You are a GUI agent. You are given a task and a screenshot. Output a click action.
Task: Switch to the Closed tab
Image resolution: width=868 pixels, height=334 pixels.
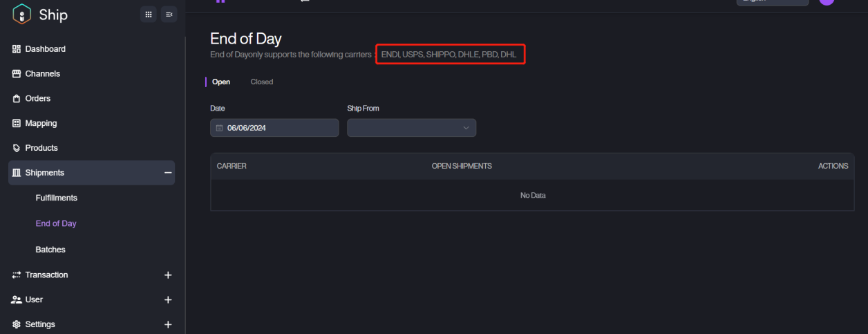261,82
